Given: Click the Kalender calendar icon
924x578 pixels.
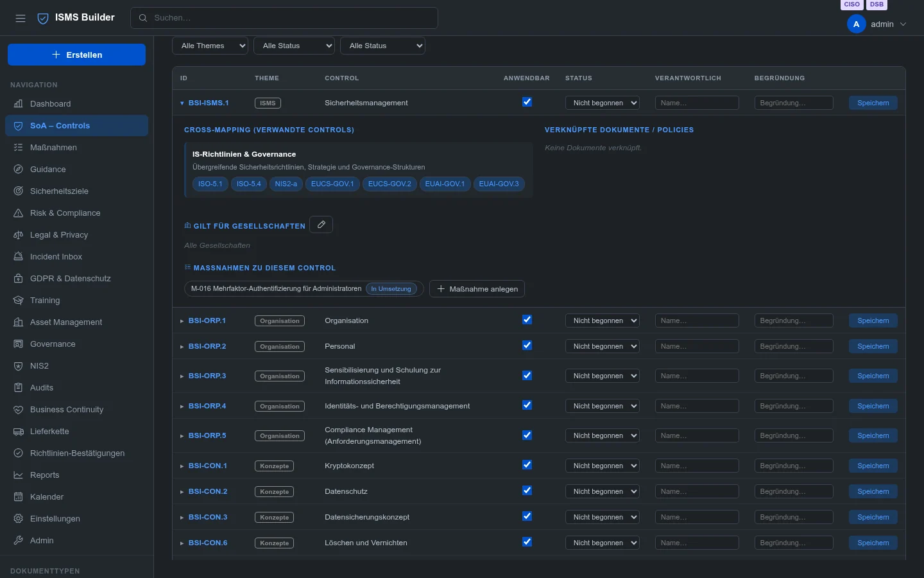Looking at the screenshot, I should (x=18, y=497).
